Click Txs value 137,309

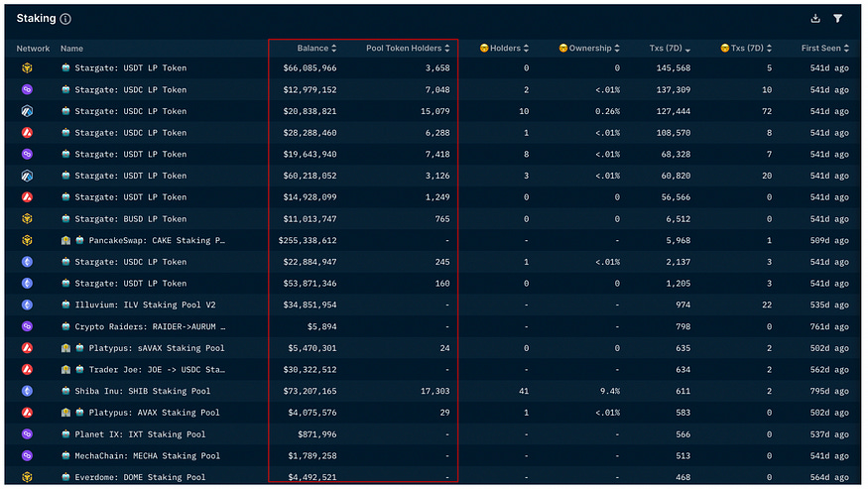(674, 89)
